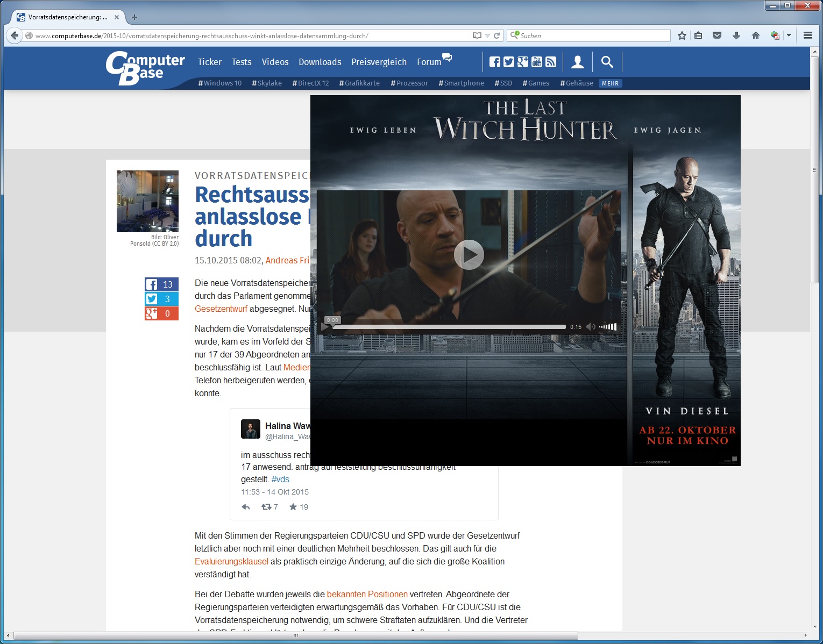This screenshot has width=823, height=644.
Task: Open the #Prozessor topic link
Action: [x=409, y=83]
